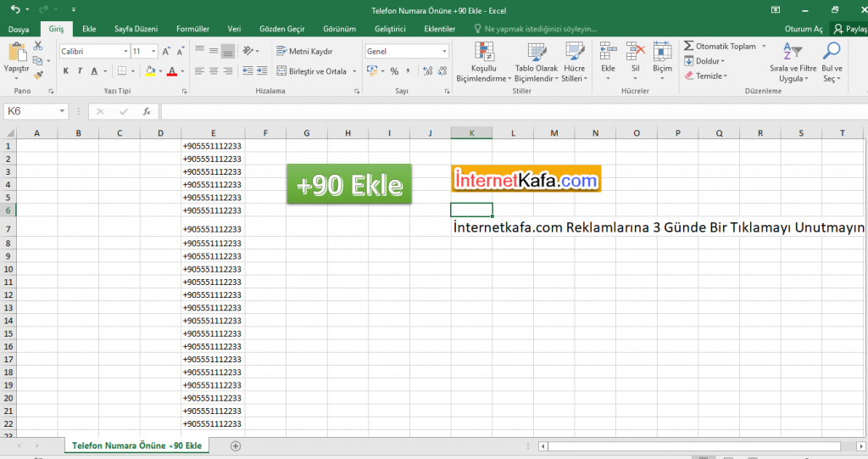868x459 pixels.
Task: Click the Undo arrow in quick access toolbar
Action: (x=15, y=9)
